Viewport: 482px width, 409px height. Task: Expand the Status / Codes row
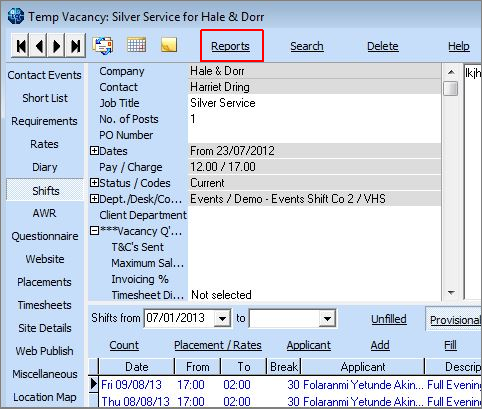[94, 183]
